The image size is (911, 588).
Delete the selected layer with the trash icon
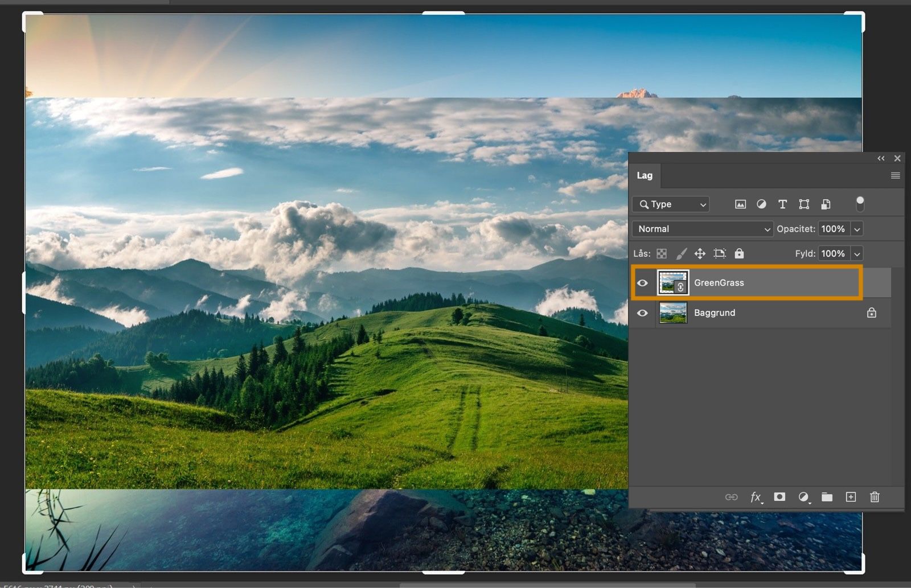[875, 497]
